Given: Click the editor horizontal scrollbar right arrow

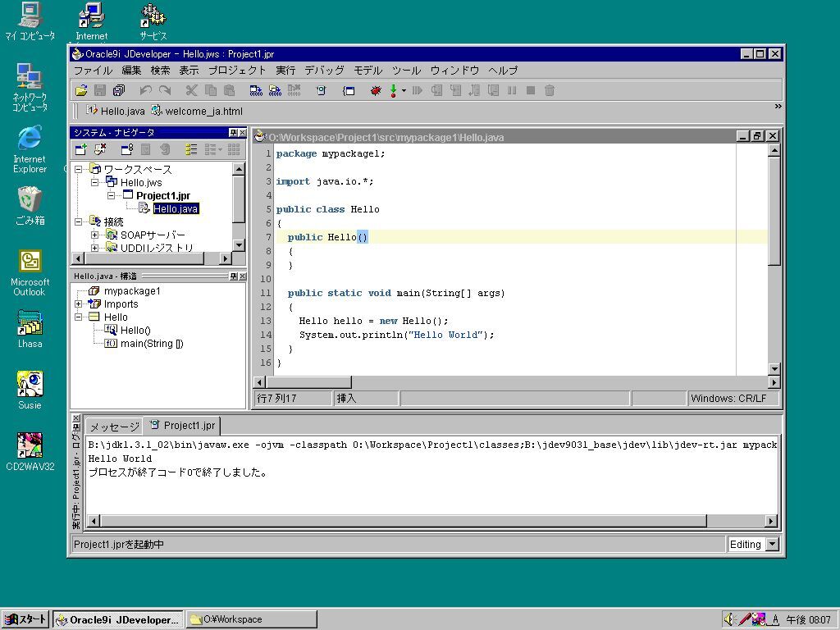Looking at the screenshot, I should click(774, 382).
